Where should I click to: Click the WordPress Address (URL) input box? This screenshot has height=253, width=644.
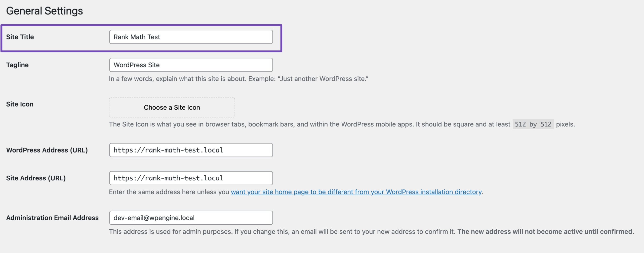tap(191, 150)
